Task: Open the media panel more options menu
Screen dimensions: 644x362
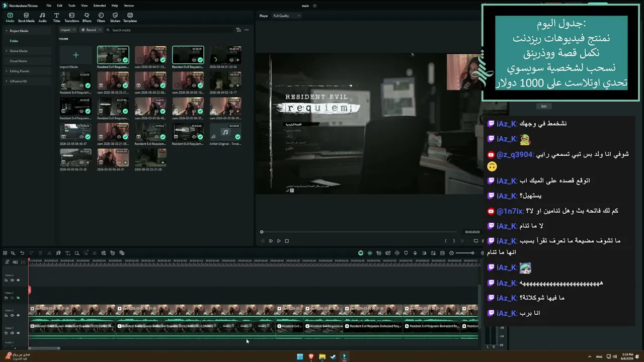Action: click(x=247, y=30)
